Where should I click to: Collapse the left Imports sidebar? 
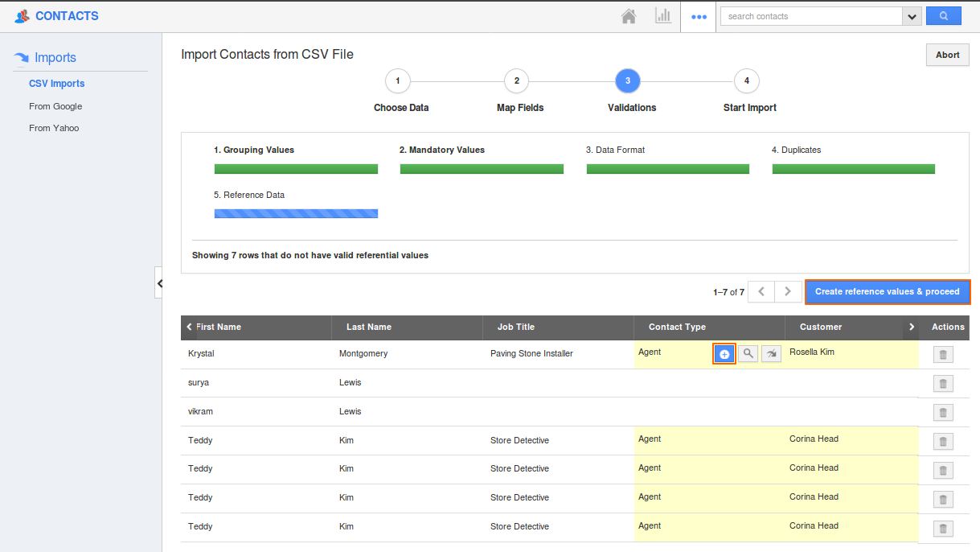pyautogui.click(x=159, y=283)
